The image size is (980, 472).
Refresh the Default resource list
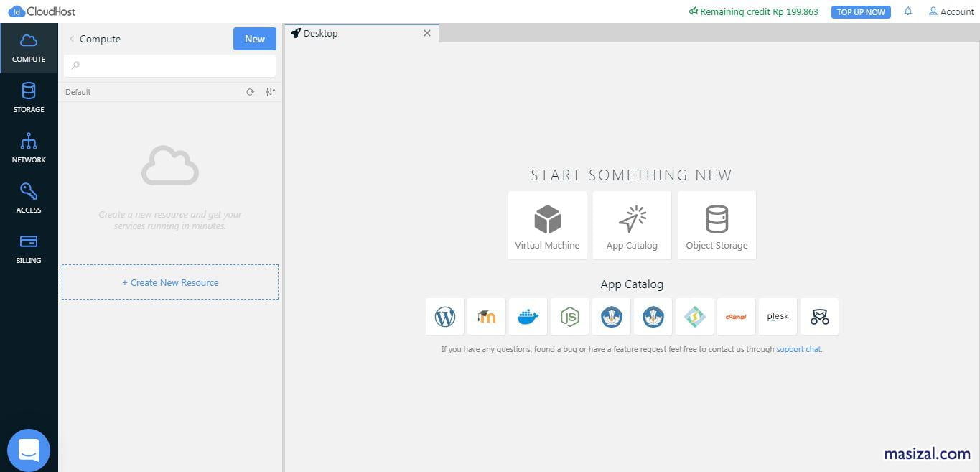[x=251, y=92]
